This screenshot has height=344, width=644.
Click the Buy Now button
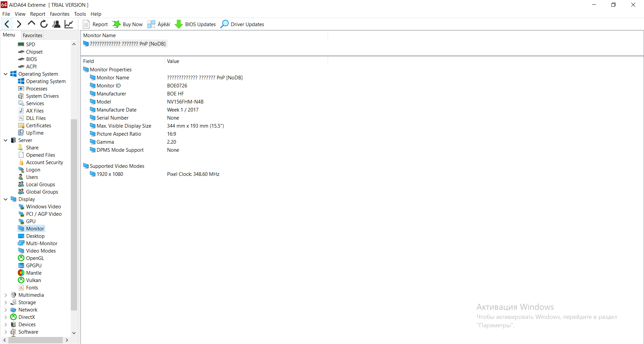pos(127,24)
